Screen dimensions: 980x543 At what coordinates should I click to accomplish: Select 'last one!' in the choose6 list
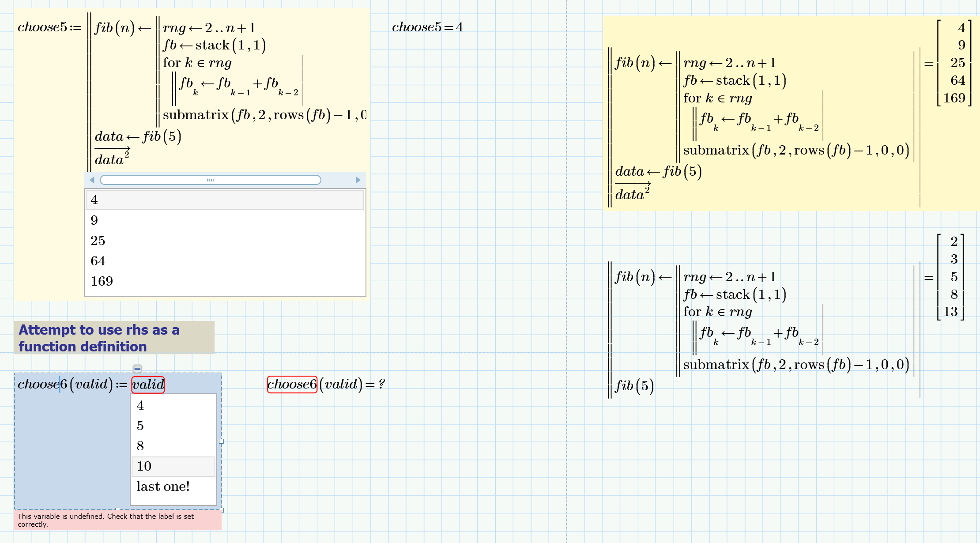click(x=163, y=486)
